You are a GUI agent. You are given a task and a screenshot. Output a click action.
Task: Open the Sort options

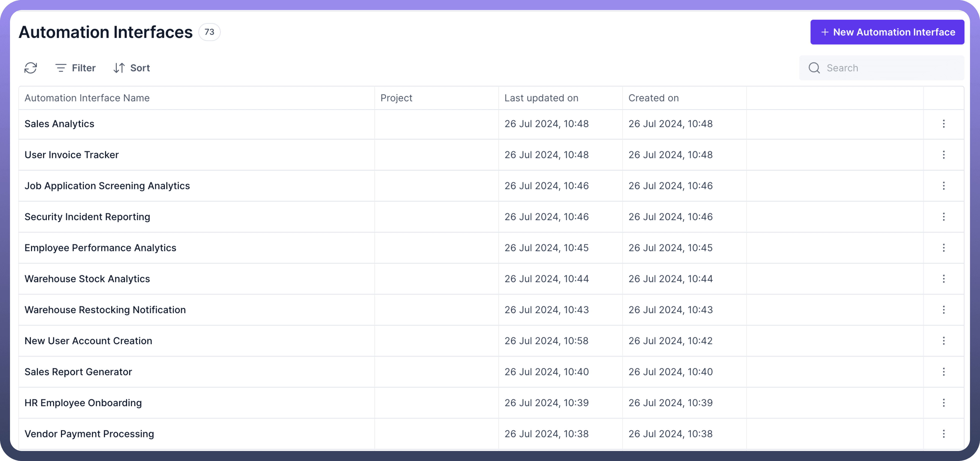point(132,68)
